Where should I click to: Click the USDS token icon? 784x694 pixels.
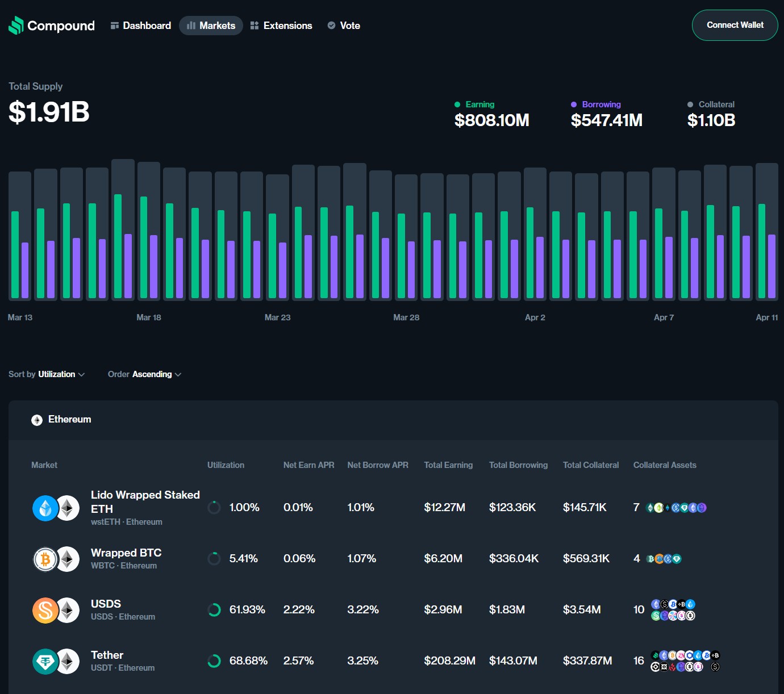(45, 611)
